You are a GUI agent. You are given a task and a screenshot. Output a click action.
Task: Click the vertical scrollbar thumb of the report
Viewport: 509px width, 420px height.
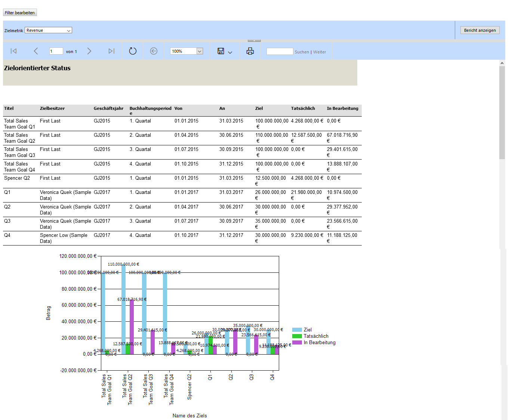click(x=502, y=112)
